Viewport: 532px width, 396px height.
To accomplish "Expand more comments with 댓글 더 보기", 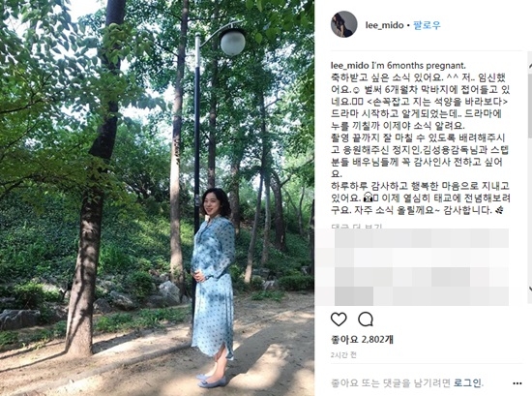I will [356, 227].
